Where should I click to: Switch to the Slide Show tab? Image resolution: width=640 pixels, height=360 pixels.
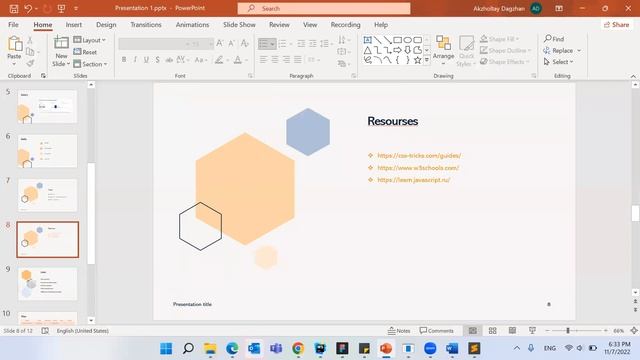pos(239,24)
